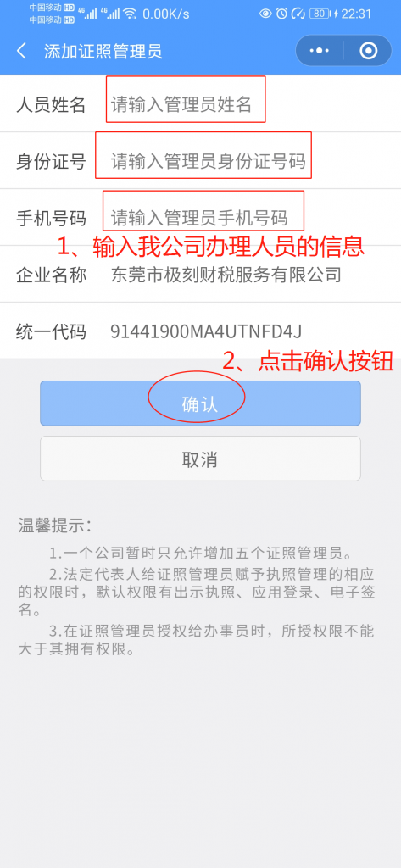Select the 企业名称 company name value
The image size is (401, 868).
[x=226, y=275]
